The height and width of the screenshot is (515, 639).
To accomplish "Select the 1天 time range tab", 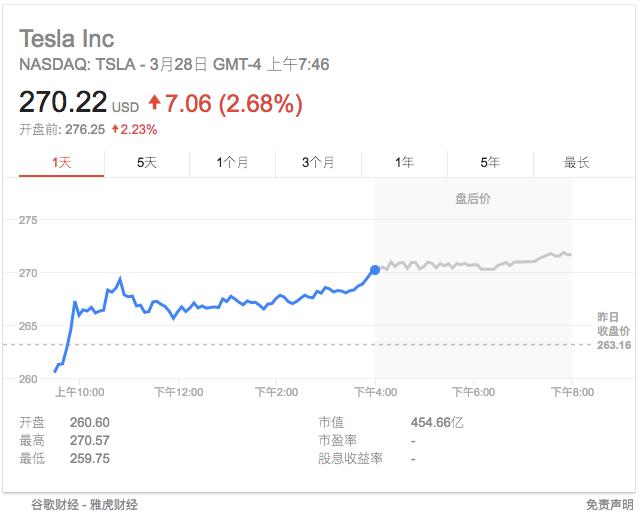I will pyautogui.click(x=62, y=163).
